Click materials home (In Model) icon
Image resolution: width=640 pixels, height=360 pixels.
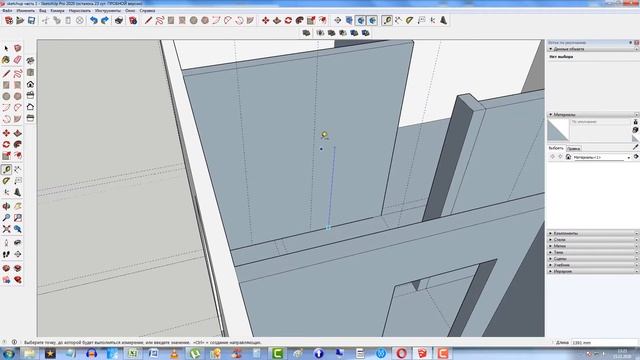(568, 157)
